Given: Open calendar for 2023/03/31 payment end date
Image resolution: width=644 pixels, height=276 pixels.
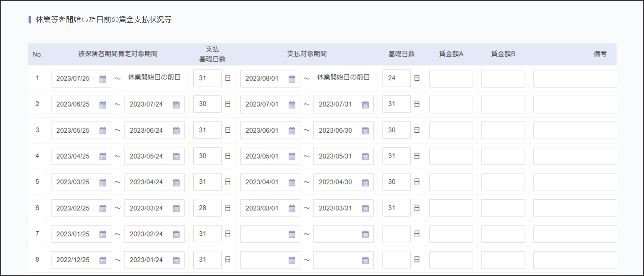Looking at the screenshot, I should [x=365, y=208].
